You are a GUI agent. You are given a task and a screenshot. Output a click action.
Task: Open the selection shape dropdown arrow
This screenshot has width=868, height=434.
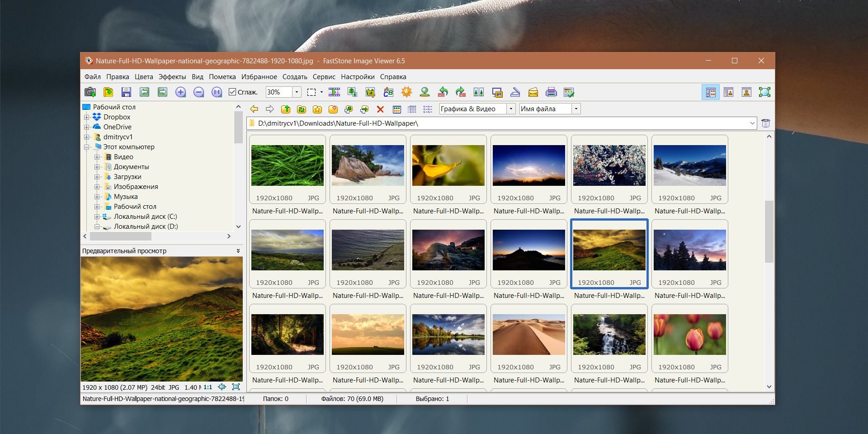[x=321, y=92]
